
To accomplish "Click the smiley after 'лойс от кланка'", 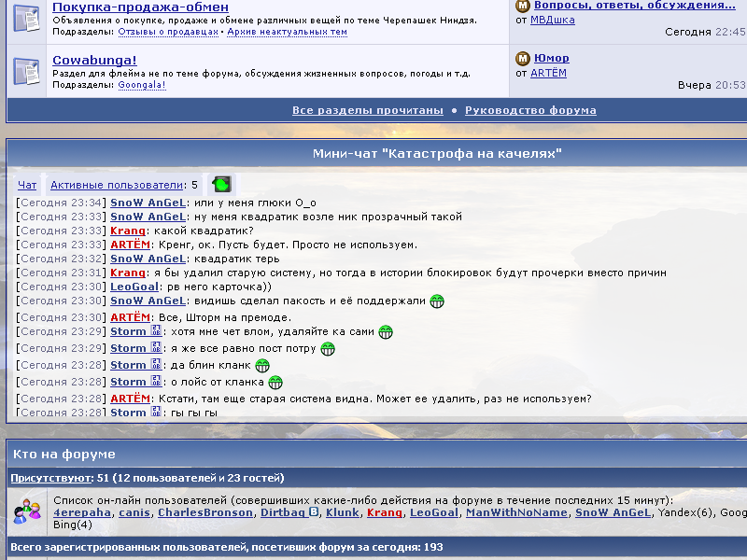I will 275,383.
